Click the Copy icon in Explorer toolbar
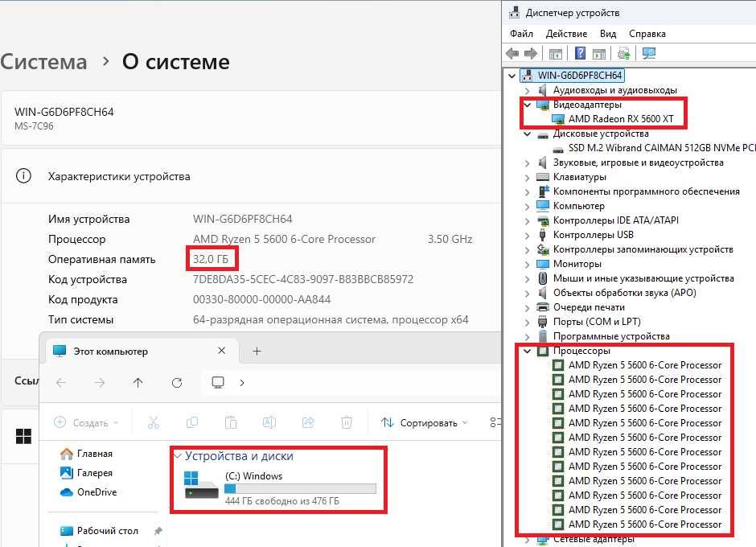 (x=192, y=422)
